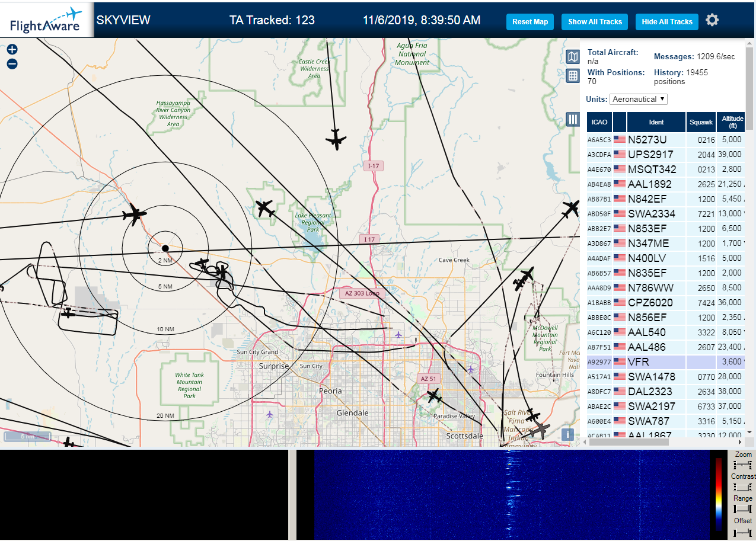The image size is (756, 541).
Task: Select the DAL2323 row
Action: tap(665, 391)
